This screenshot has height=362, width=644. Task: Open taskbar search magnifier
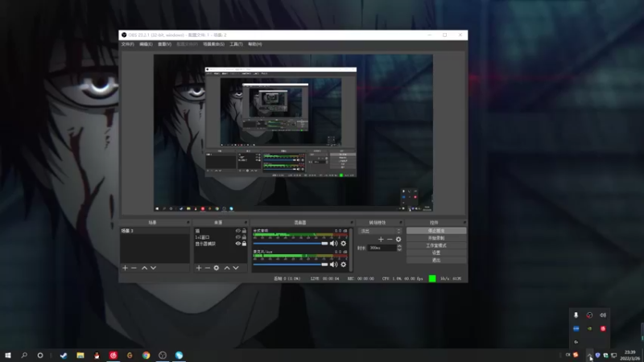[x=24, y=356]
